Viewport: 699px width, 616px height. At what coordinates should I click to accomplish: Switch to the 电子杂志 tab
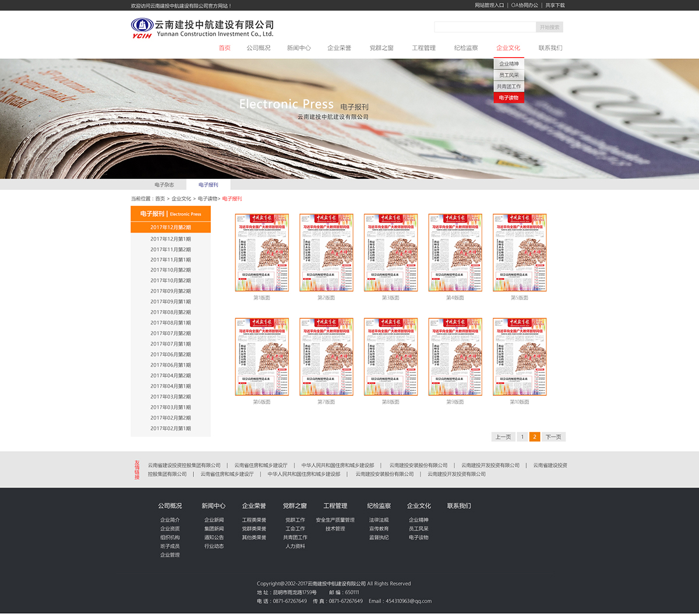(x=164, y=184)
